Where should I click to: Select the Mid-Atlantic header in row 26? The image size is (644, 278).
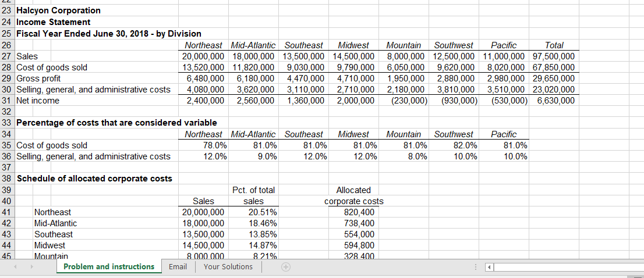click(253, 45)
